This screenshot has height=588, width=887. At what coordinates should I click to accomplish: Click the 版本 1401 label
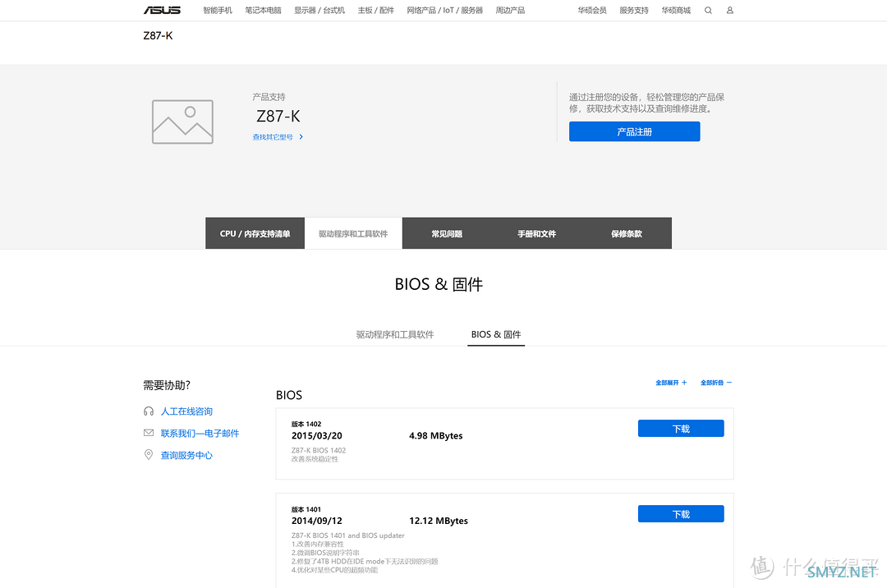(x=306, y=509)
